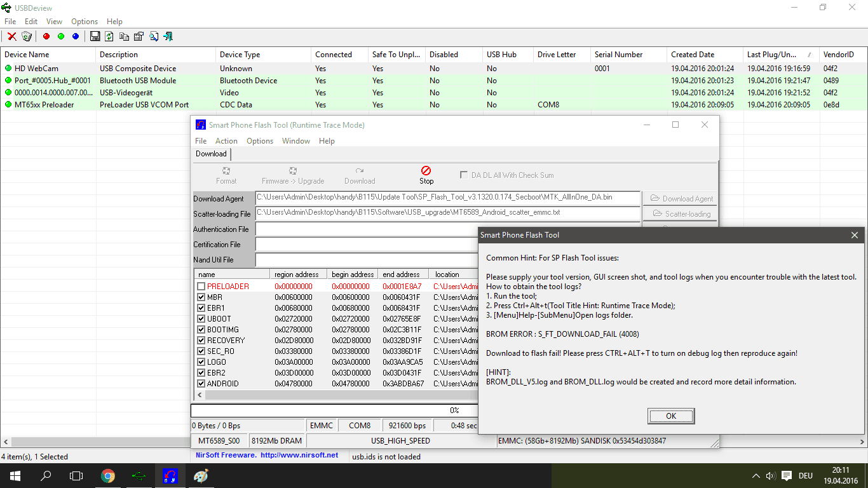The height and width of the screenshot is (488, 868).
Task: Click OK in the error dialog
Action: tap(671, 416)
